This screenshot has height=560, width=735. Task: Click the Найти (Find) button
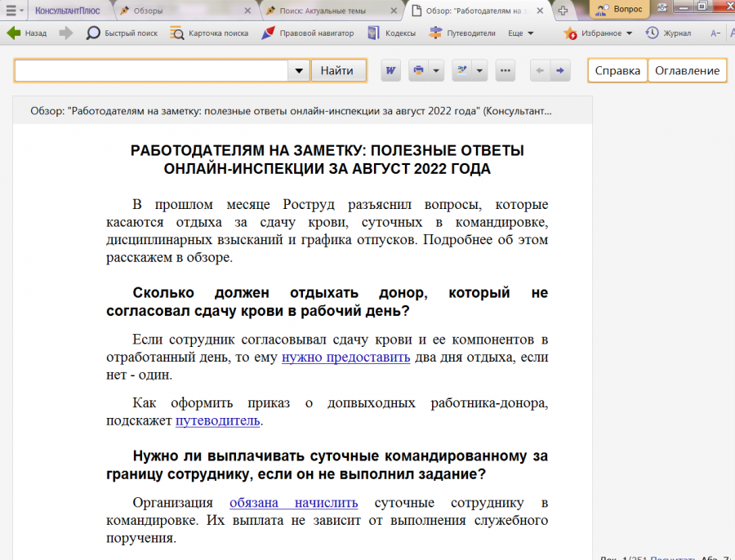[337, 71]
